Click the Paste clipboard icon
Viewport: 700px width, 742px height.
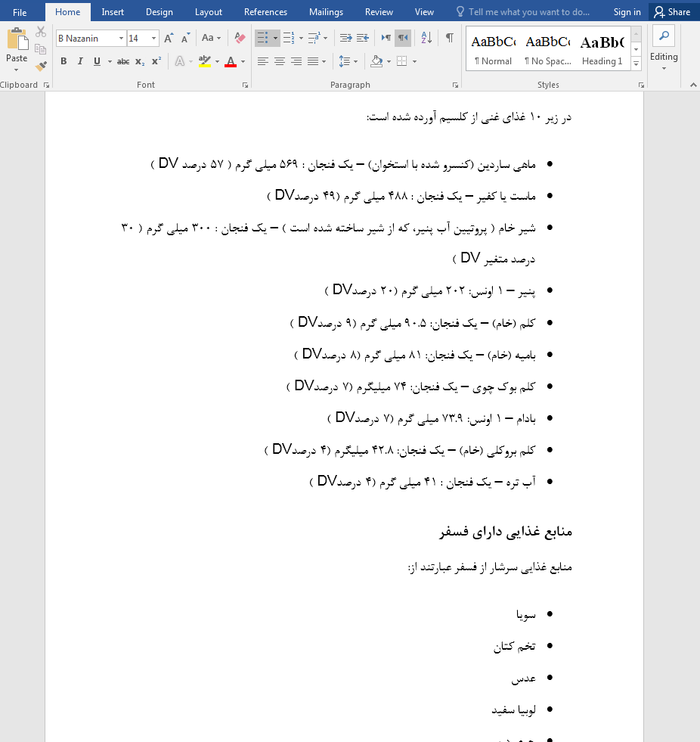click(17, 39)
